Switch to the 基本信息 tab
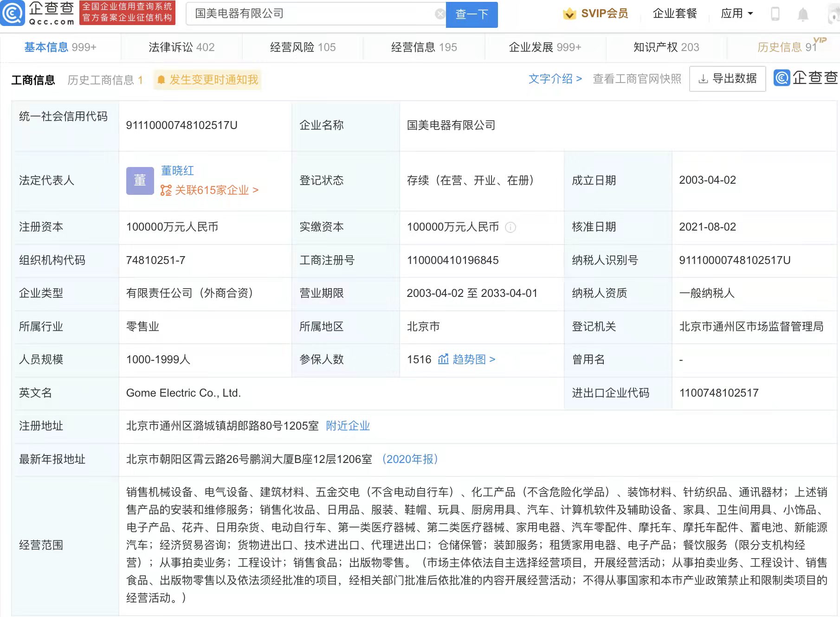The height and width of the screenshot is (617, 840). [60, 47]
